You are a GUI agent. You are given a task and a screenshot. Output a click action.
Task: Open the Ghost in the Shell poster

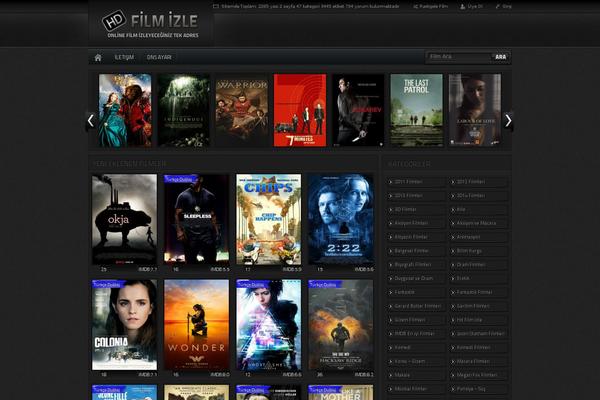[269, 325]
